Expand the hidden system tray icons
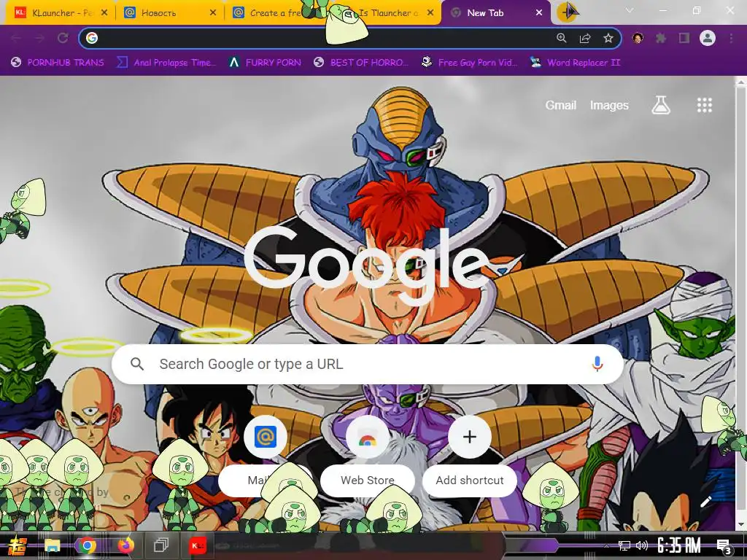747x560 pixels. (606, 545)
